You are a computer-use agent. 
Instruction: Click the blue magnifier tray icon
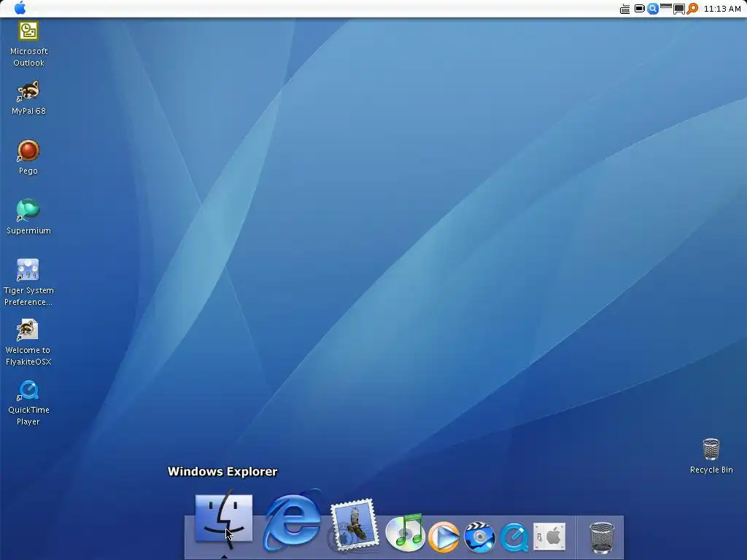[653, 9]
